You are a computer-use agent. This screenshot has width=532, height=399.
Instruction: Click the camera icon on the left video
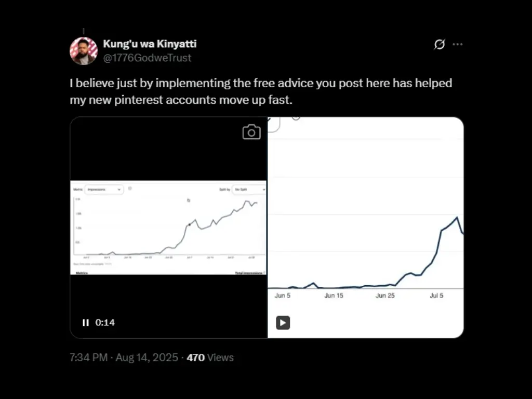pyautogui.click(x=251, y=132)
